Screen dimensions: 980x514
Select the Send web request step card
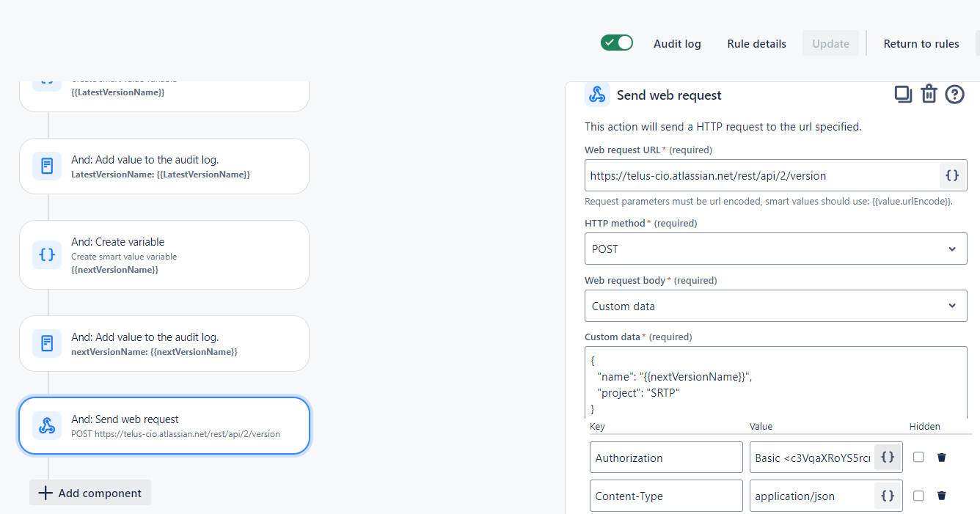(164, 425)
